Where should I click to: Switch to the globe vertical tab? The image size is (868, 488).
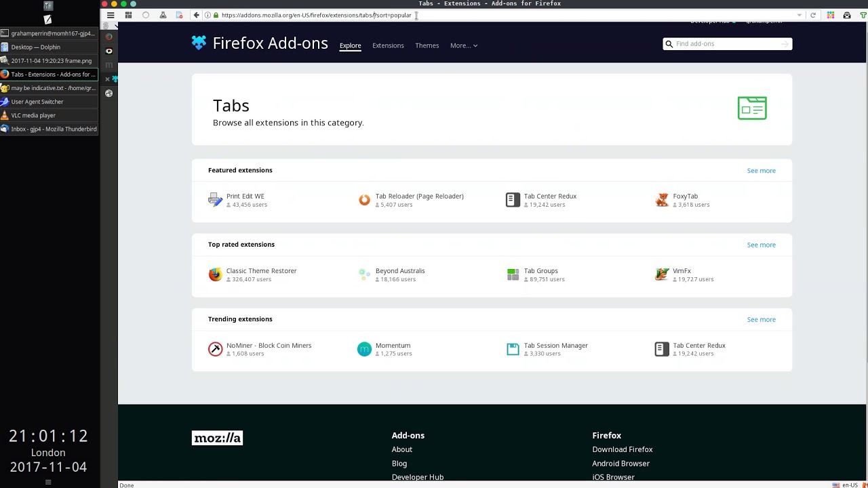tap(108, 94)
